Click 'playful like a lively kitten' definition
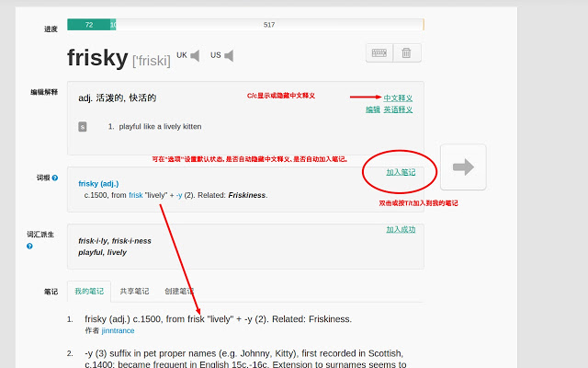Viewport: 588px width, 368px height. point(160,127)
